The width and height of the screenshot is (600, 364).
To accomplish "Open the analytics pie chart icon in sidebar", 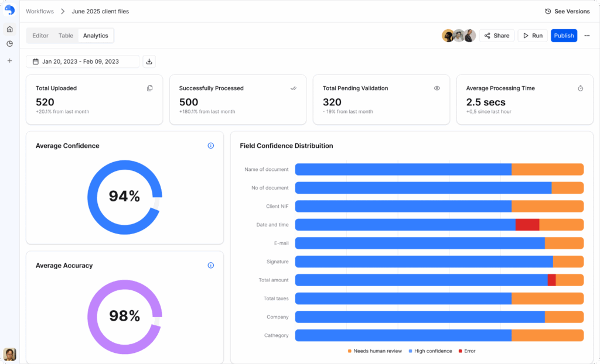I will tap(9, 43).
